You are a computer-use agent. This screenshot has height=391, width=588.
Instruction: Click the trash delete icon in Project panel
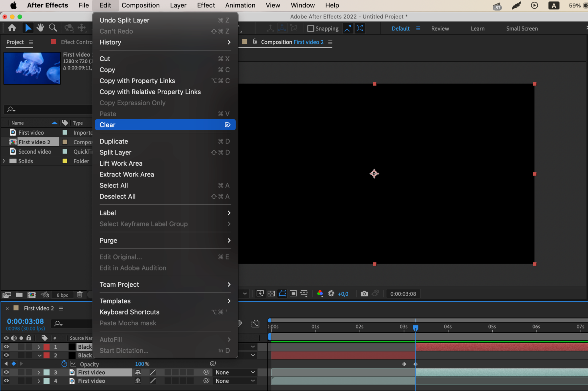pos(80,295)
